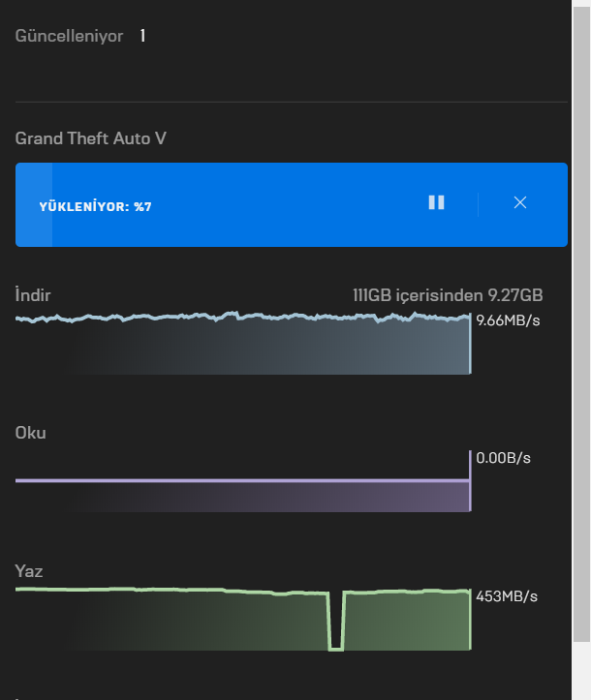Pause the Grand Theft Auto V download
The height and width of the screenshot is (700, 591).
point(437,202)
